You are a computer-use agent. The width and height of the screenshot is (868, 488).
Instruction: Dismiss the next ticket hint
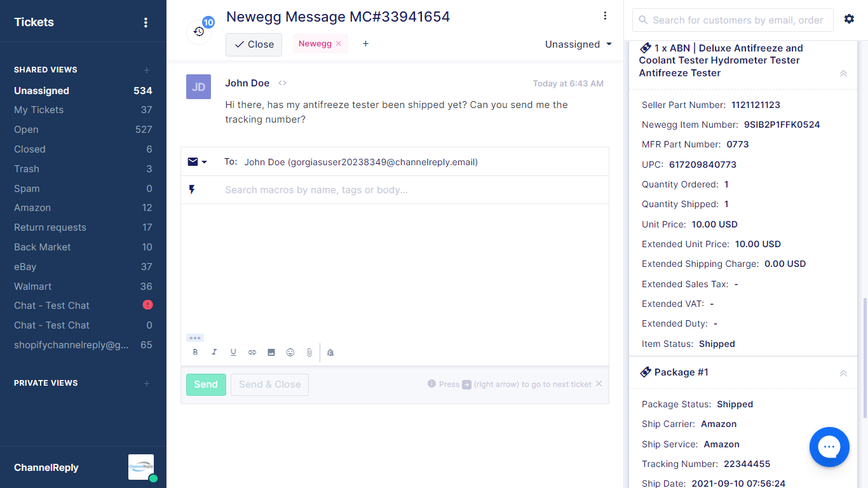point(599,384)
